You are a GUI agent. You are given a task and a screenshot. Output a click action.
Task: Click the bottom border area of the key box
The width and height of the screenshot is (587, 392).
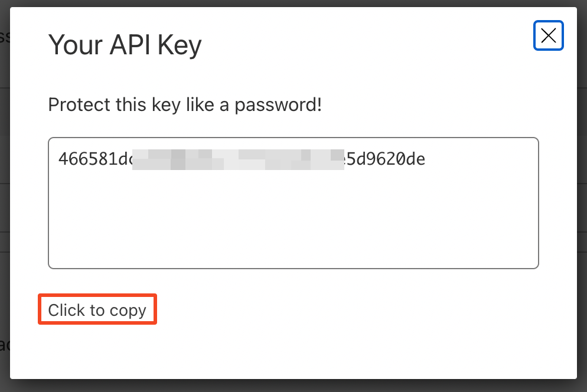(293, 267)
